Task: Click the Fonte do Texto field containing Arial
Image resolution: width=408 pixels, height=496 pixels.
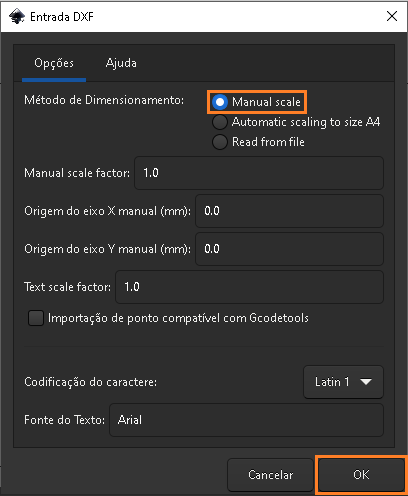Action: 246,420
